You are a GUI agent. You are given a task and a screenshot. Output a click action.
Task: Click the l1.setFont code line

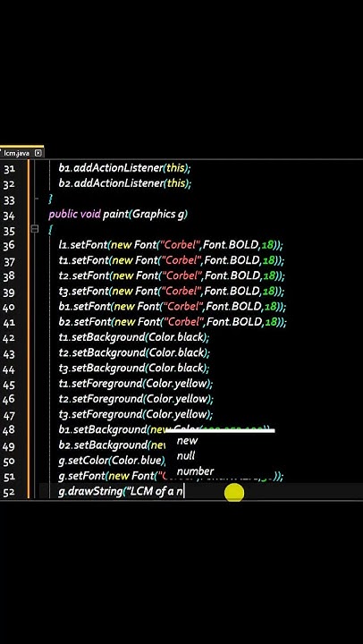click(171, 245)
